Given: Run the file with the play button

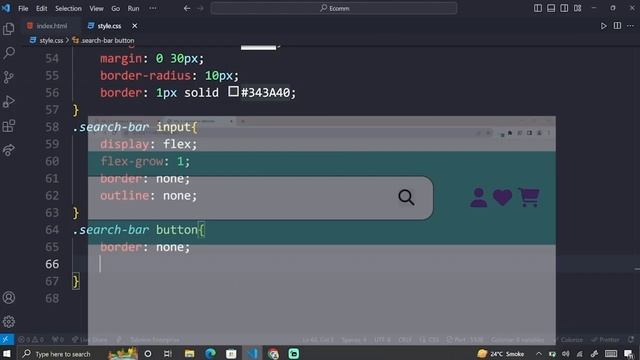Looking at the screenshot, I should [x=604, y=26].
